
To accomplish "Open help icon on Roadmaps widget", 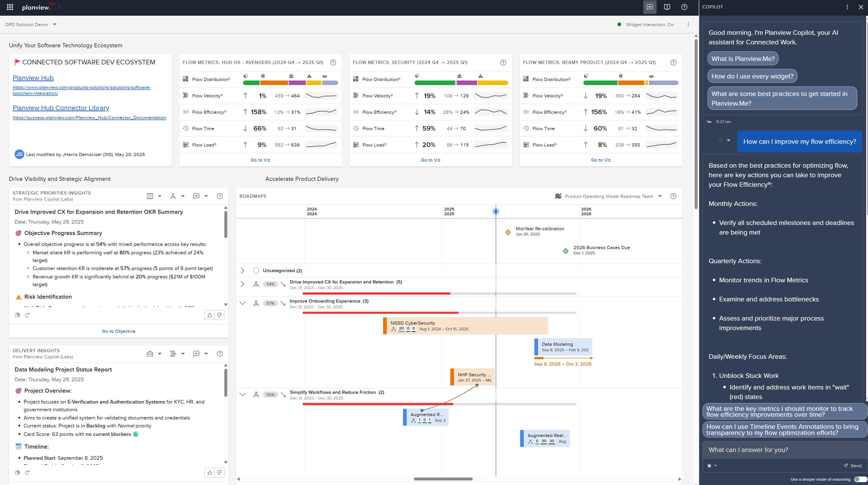I will click(x=673, y=196).
